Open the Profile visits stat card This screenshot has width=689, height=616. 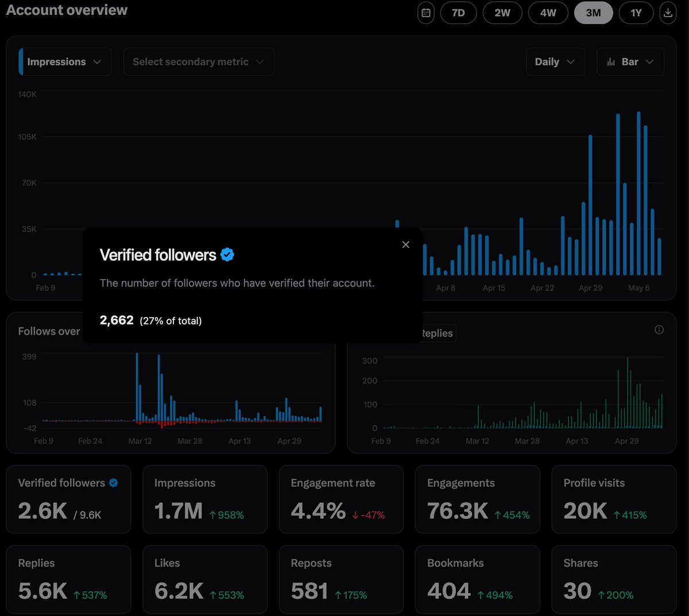coord(614,499)
